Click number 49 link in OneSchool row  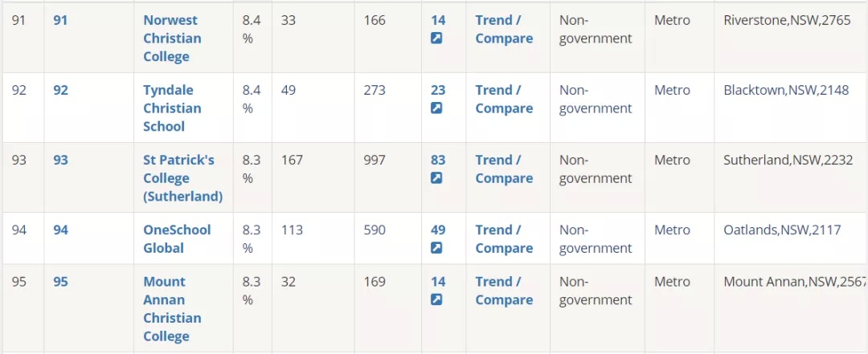[438, 230]
